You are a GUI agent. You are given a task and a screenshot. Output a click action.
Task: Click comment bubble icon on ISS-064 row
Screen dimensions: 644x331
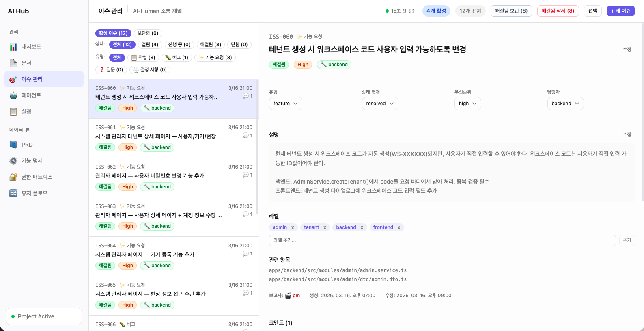246,254
